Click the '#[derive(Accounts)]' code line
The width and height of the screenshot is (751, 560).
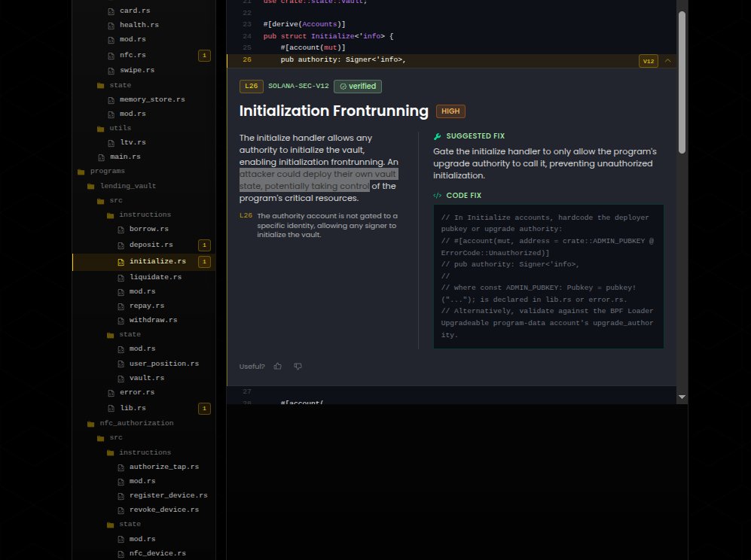(x=304, y=24)
